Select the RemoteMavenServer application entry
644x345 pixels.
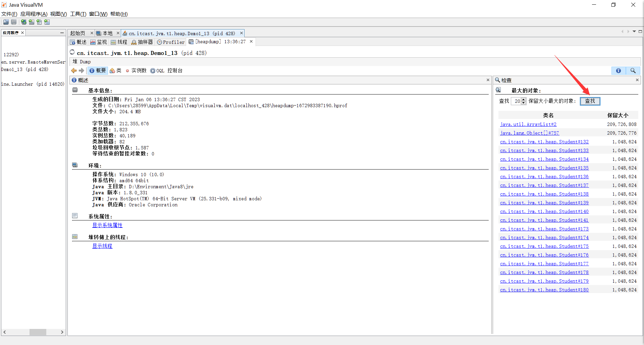click(x=33, y=62)
